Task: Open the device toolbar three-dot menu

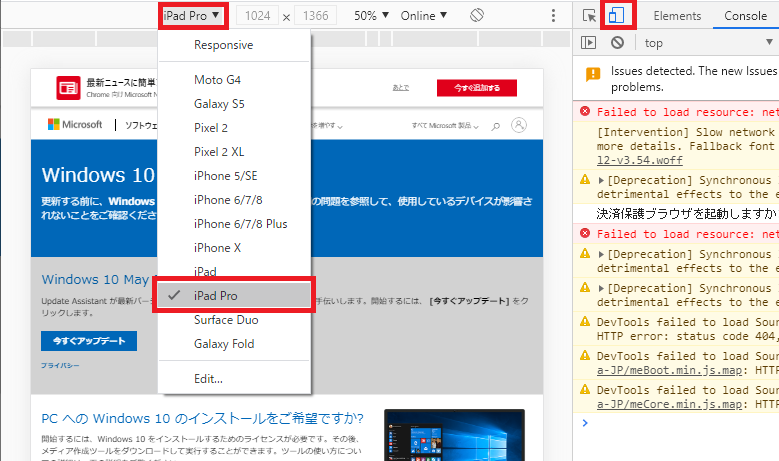Action: (553, 15)
